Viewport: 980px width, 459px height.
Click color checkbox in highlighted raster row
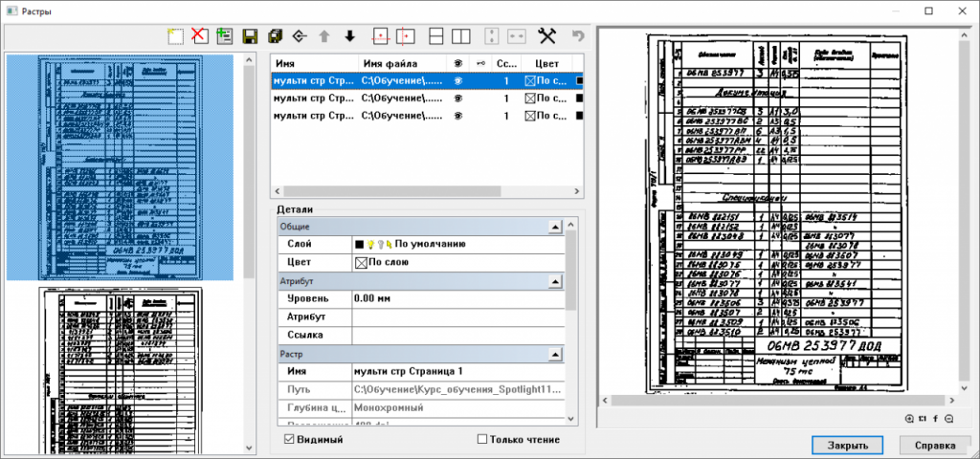point(530,80)
